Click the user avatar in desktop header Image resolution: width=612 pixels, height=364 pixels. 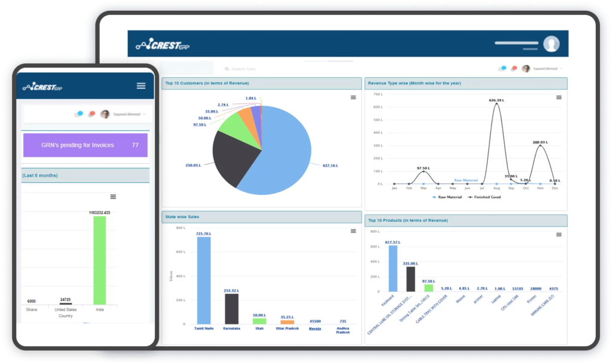551,44
